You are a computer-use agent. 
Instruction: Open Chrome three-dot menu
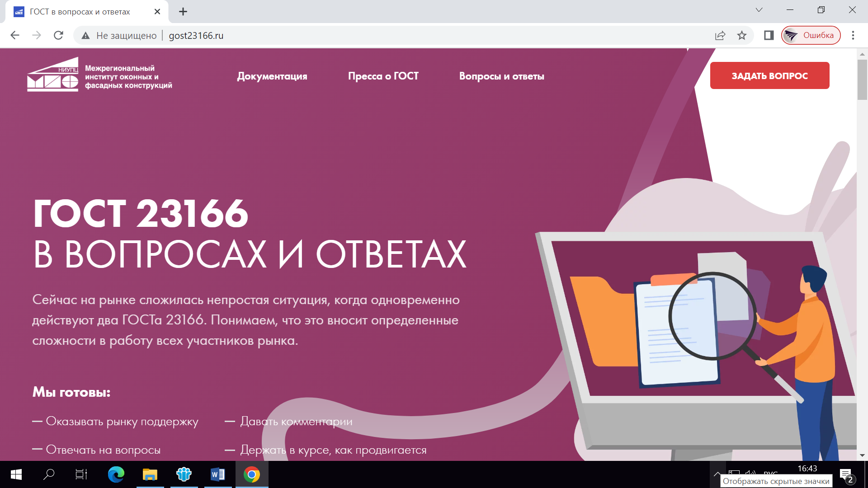pyautogui.click(x=853, y=35)
